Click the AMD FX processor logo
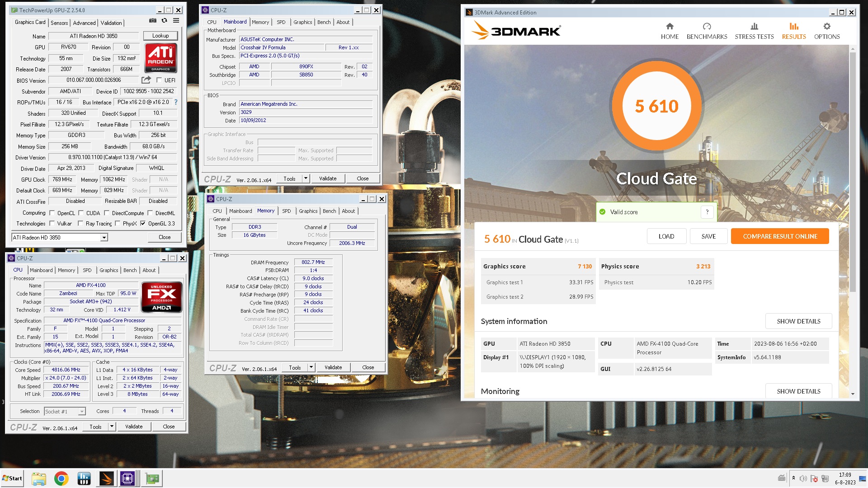This screenshot has height=488, width=868. (x=161, y=297)
